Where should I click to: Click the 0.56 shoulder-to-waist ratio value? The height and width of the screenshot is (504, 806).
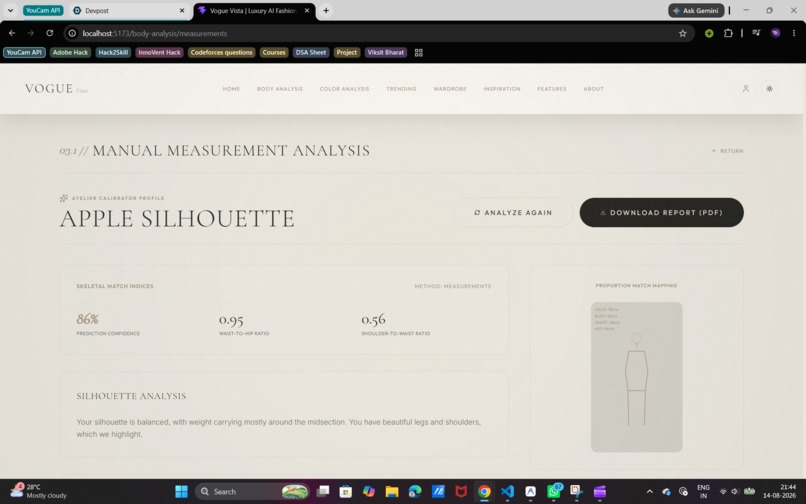pos(373,319)
